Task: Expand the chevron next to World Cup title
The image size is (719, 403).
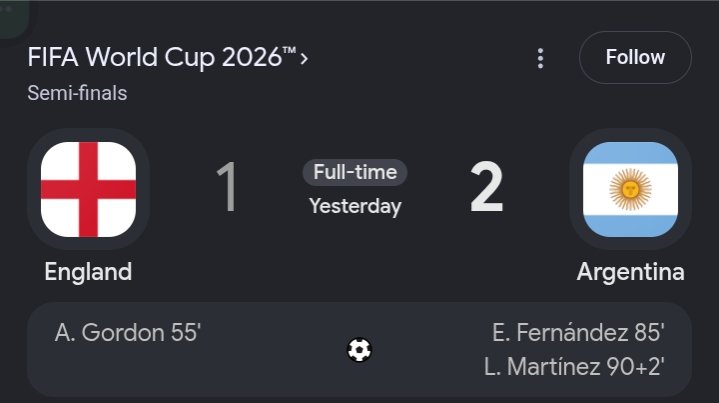Action: (x=304, y=59)
